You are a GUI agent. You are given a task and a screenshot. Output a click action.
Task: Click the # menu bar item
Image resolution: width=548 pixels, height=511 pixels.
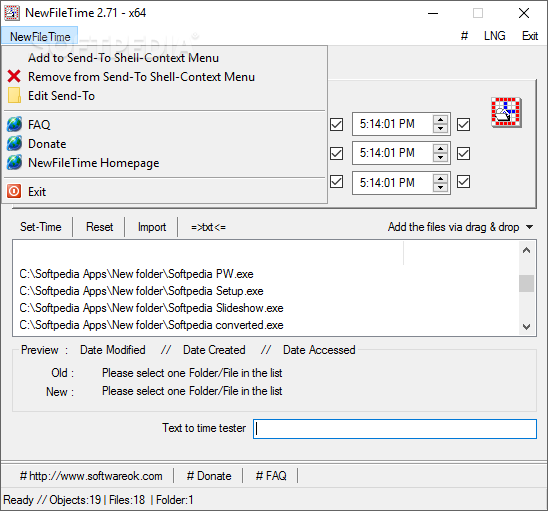point(464,36)
